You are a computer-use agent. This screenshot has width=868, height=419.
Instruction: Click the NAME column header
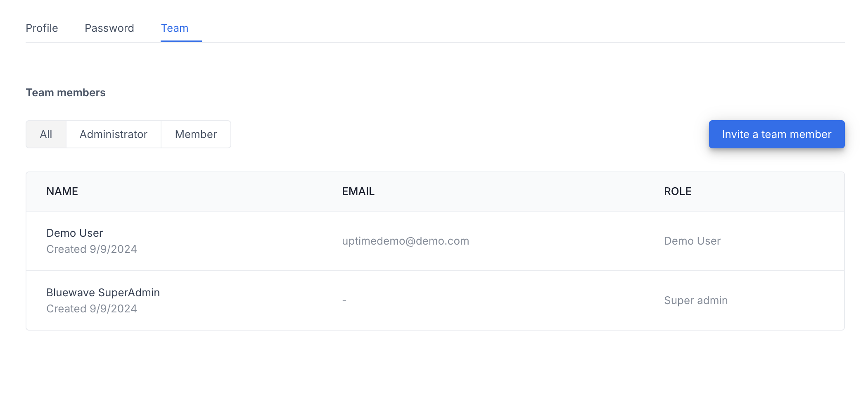[62, 191]
